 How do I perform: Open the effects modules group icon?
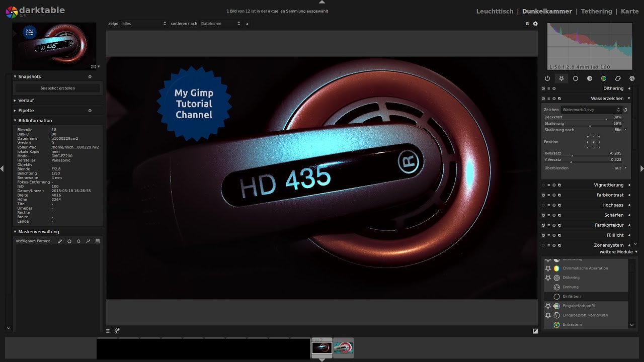(x=632, y=78)
